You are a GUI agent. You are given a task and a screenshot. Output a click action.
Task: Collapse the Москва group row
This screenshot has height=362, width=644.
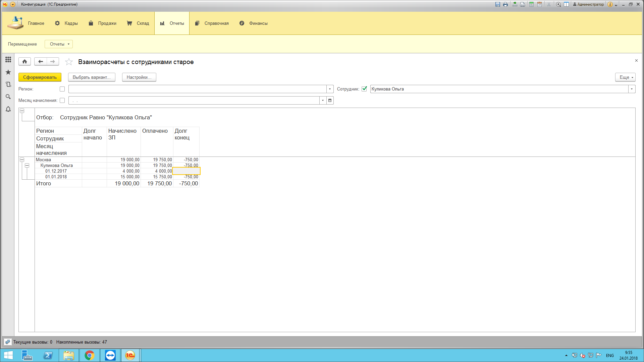[22, 160]
